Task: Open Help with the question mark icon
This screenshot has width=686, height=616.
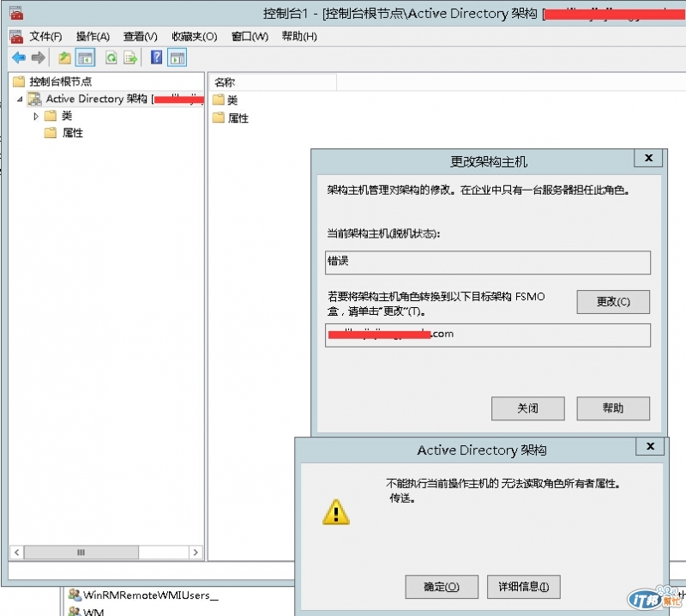Action: [156, 57]
